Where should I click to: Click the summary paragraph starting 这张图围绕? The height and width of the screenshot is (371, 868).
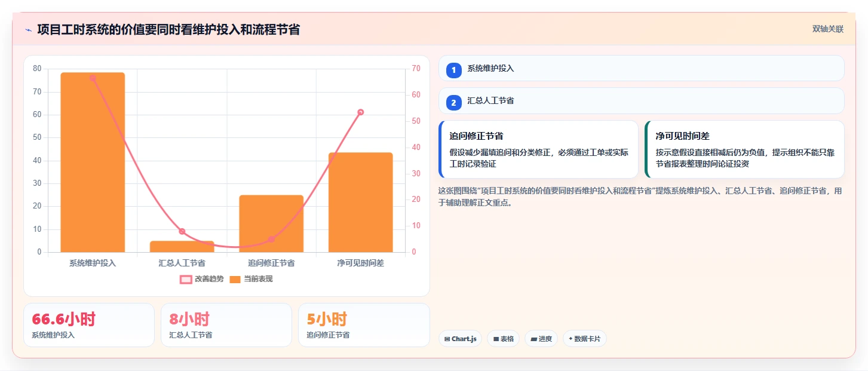pyautogui.click(x=640, y=197)
